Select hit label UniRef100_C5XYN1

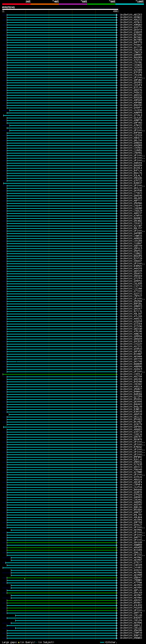tap(131, 63)
